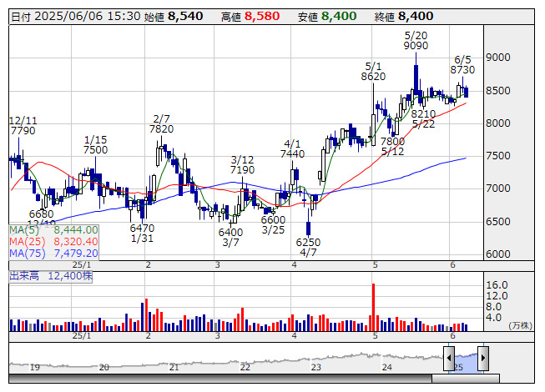Screen dimensions: 545x392
Task: Click the 5/22 8210 low annotation
Action: click(x=423, y=119)
